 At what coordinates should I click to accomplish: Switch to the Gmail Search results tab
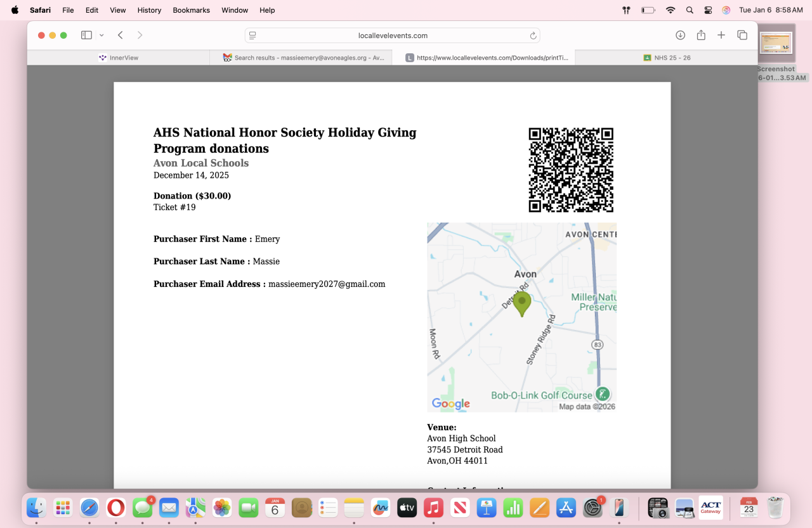click(301, 58)
